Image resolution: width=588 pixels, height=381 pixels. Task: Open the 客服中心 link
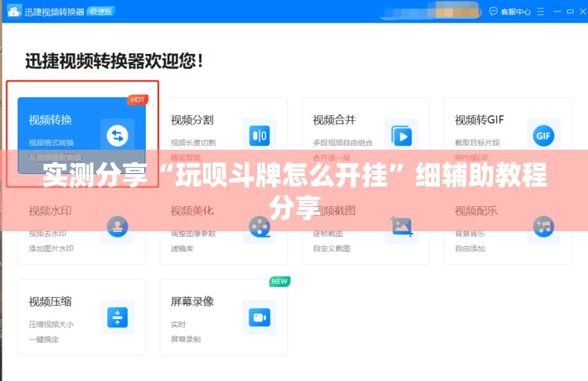[x=516, y=12]
